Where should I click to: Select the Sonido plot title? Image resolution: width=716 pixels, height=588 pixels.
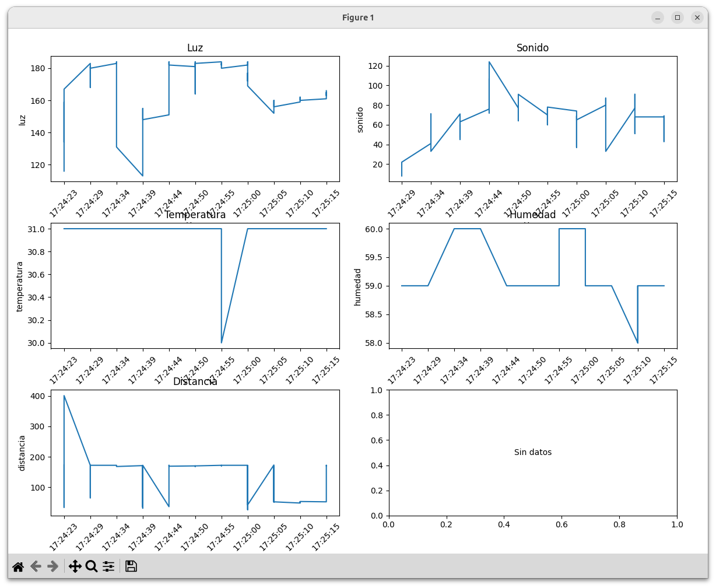532,48
